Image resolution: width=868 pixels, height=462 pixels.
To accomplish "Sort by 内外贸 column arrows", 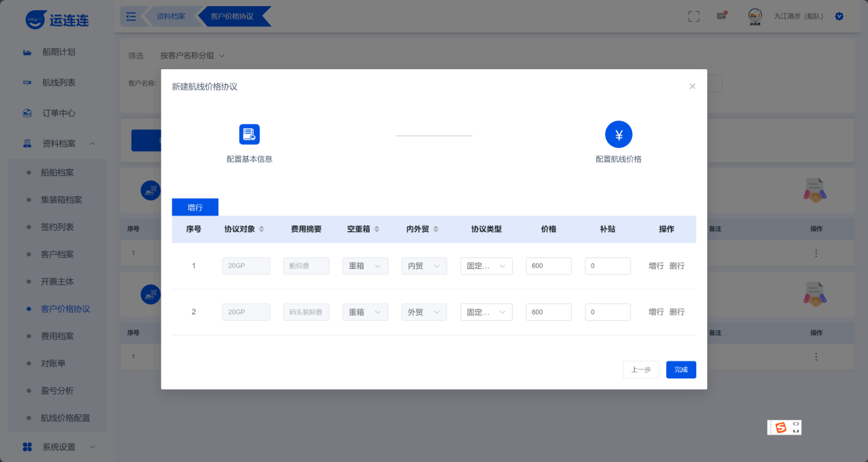I will tap(435, 229).
